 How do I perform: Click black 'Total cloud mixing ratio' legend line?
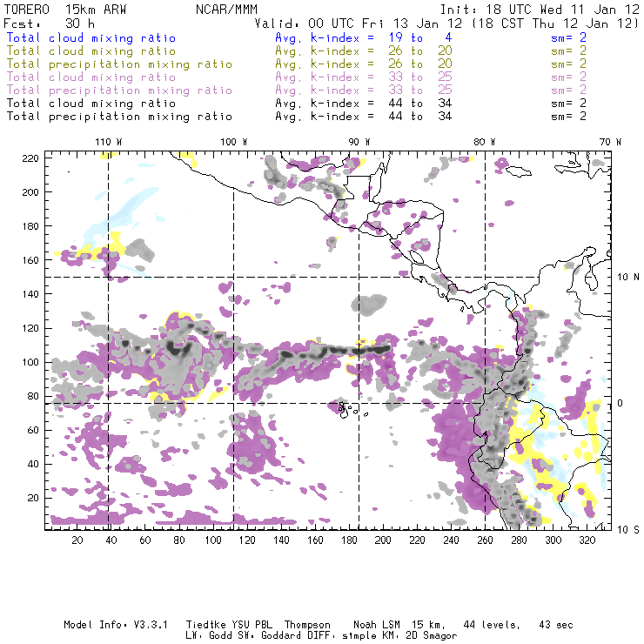coord(91,104)
